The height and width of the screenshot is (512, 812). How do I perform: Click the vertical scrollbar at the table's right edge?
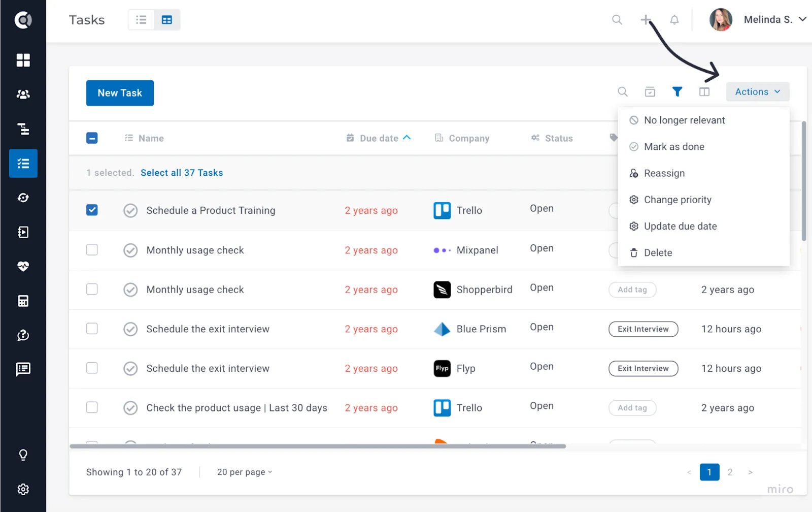pos(804,181)
